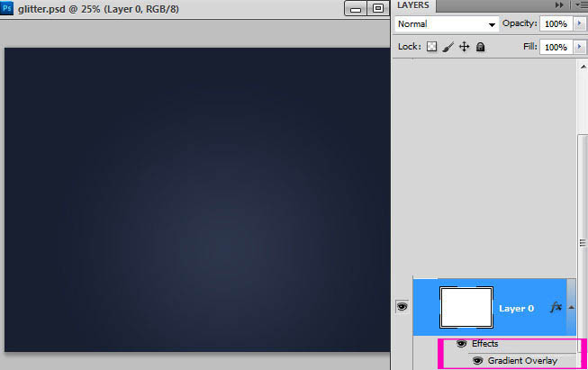Open the Layers panel options menu

tap(580, 5)
